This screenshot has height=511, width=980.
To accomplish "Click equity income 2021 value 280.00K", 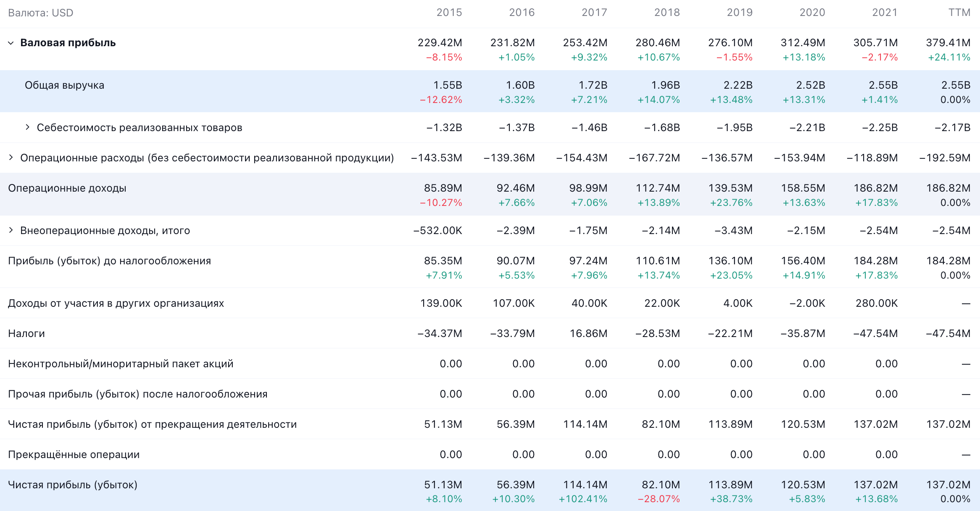I will (x=877, y=303).
